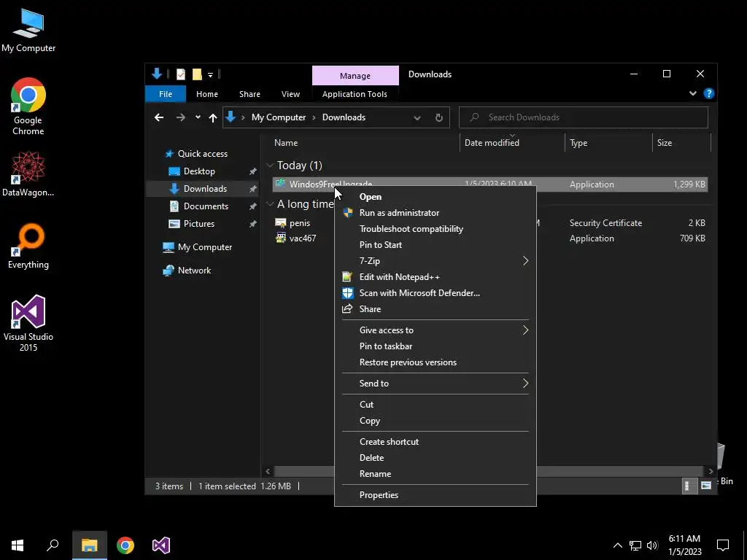Click the Search Downloads field
The height and width of the screenshot is (560, 747).
[584, 117]
